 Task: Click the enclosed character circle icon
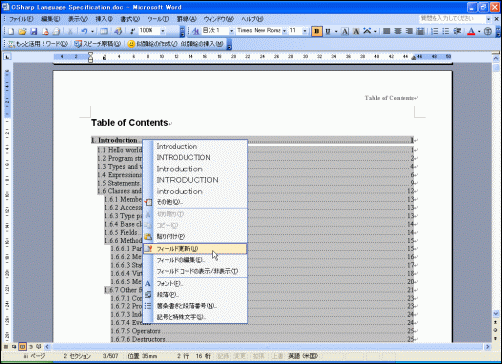tap(488, 31)
